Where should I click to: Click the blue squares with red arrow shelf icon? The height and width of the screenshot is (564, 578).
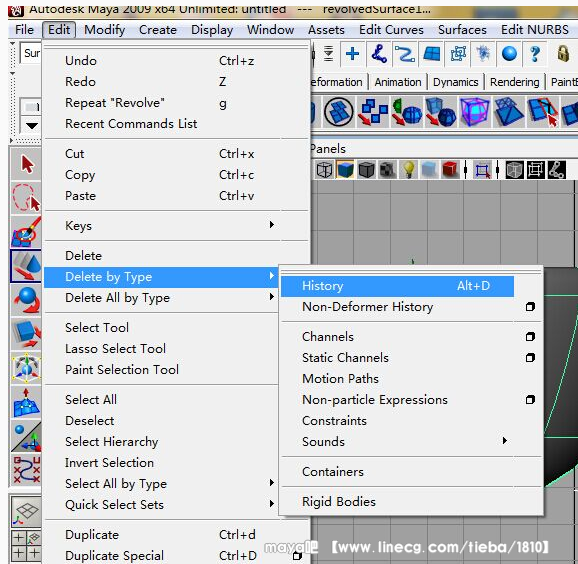tap(373, 112)
